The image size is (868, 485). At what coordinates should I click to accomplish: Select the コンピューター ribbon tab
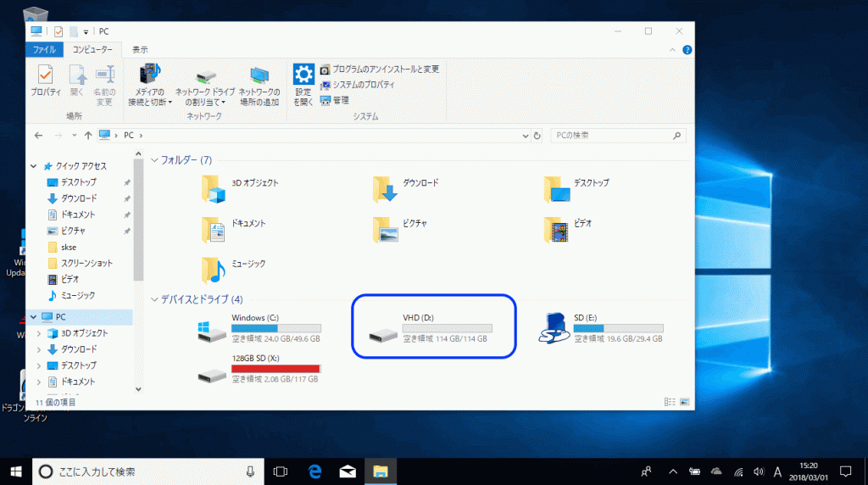point(92,50)
